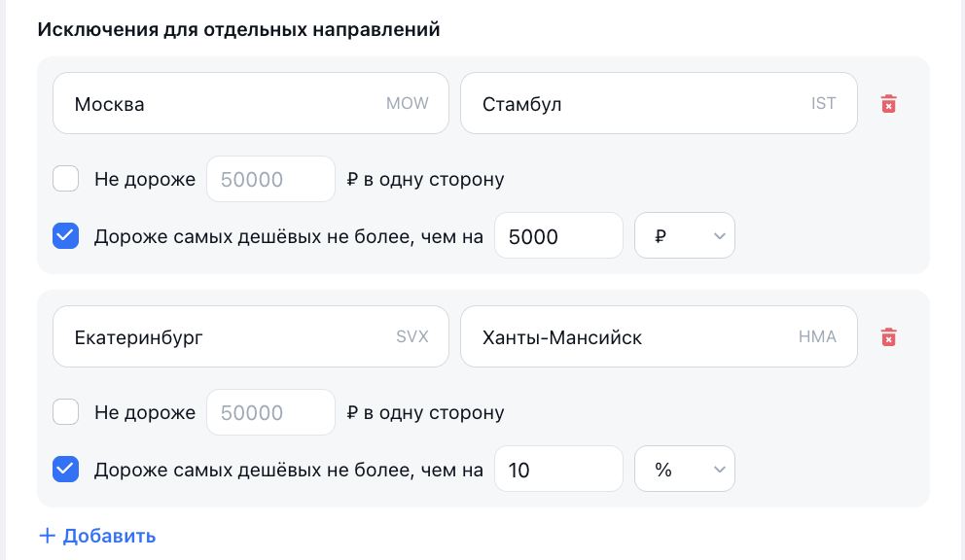Viewport: 965px width, 560px height.
Task: Open the ₽ currency unit dropdown
Action: click(x=685, y=236)
